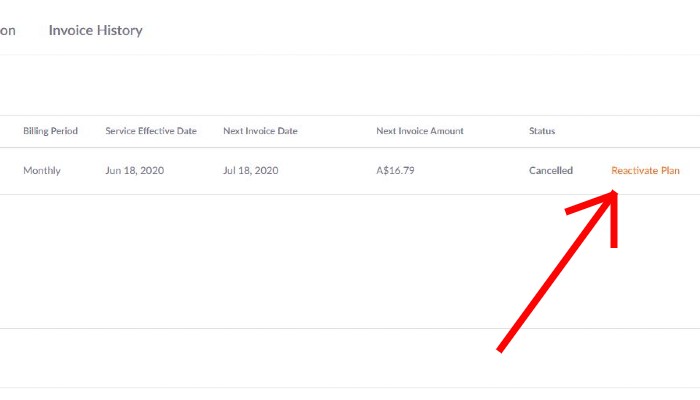Screen dimensions: 700x400
Task: Click the Service Effective Date column header
Action: pos(151,132)
